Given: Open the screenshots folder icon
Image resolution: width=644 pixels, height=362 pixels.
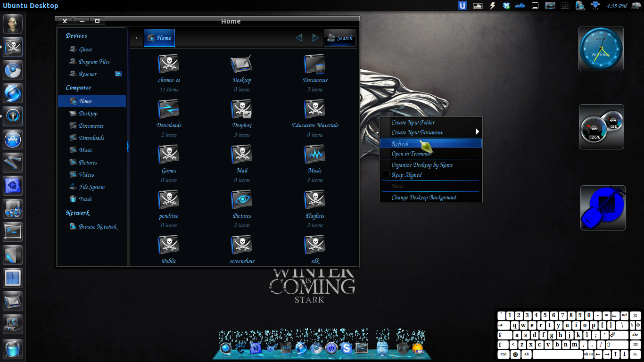Looking at the screenshot, I should click(x=241, y=245).
